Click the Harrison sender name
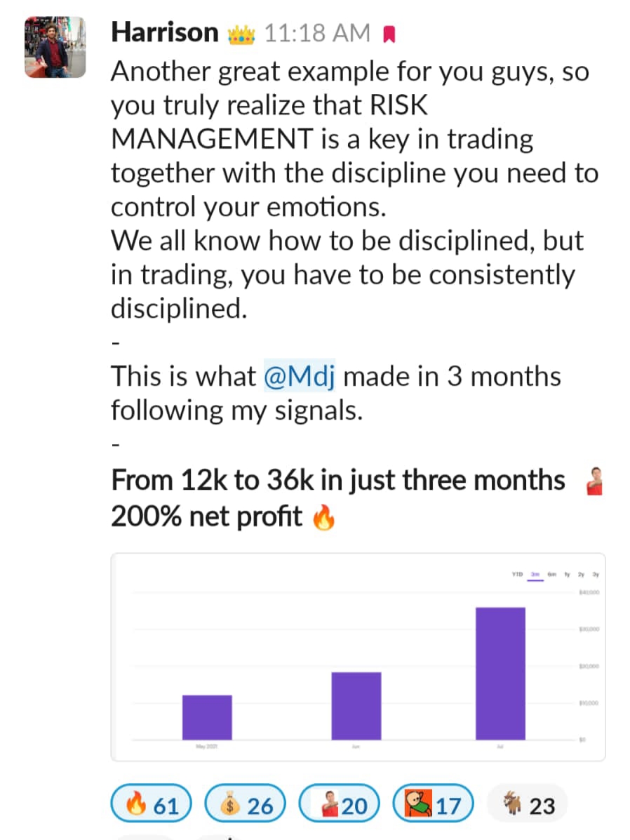Viewport: 630px width, 840px height. coord(165,33)
